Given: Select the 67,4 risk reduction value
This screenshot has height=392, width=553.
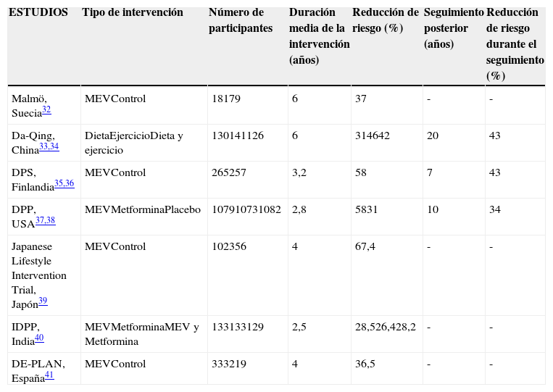Looking at the screenshot, I should tap(367, 246).
